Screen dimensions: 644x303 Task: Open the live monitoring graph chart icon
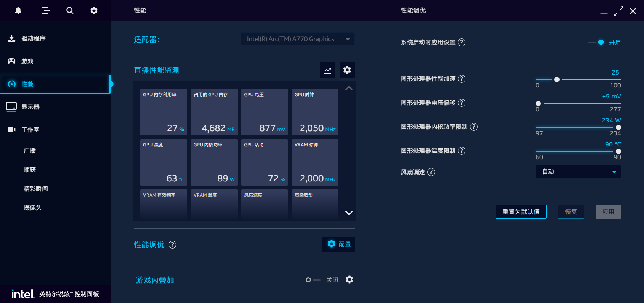coord(327,70)
